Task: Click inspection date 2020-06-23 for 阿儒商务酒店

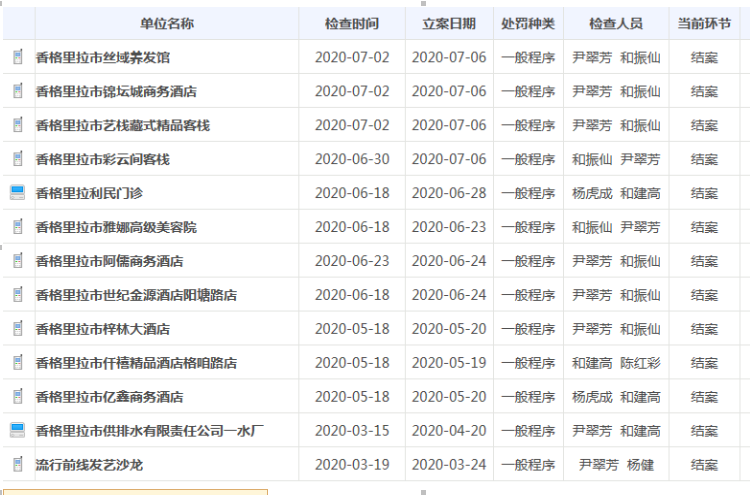Action: coord(352,261)
